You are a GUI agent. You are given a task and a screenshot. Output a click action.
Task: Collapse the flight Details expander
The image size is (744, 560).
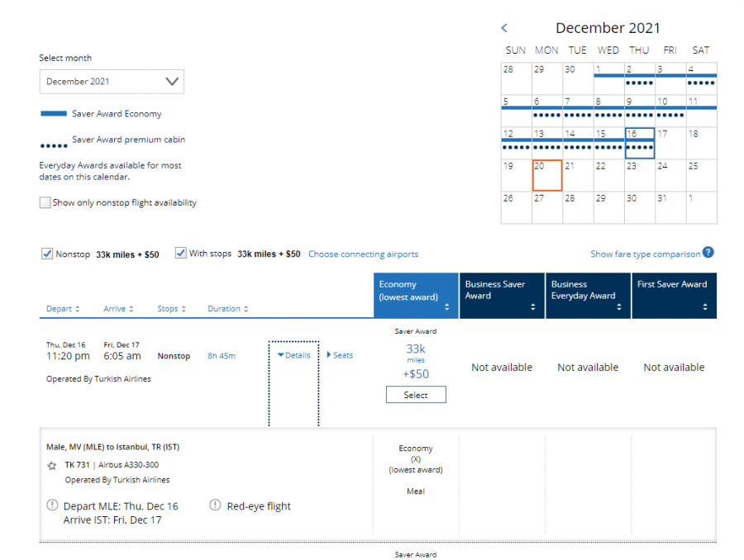(293, 355)
